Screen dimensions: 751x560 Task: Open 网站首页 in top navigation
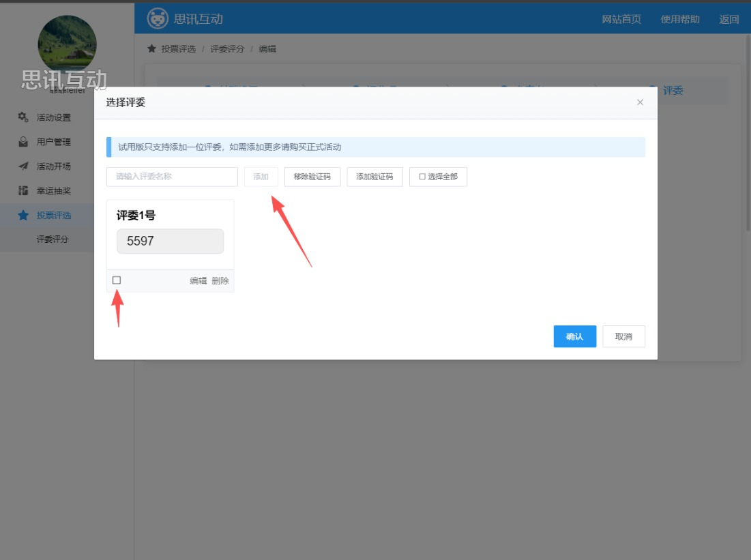pos(621,19)
